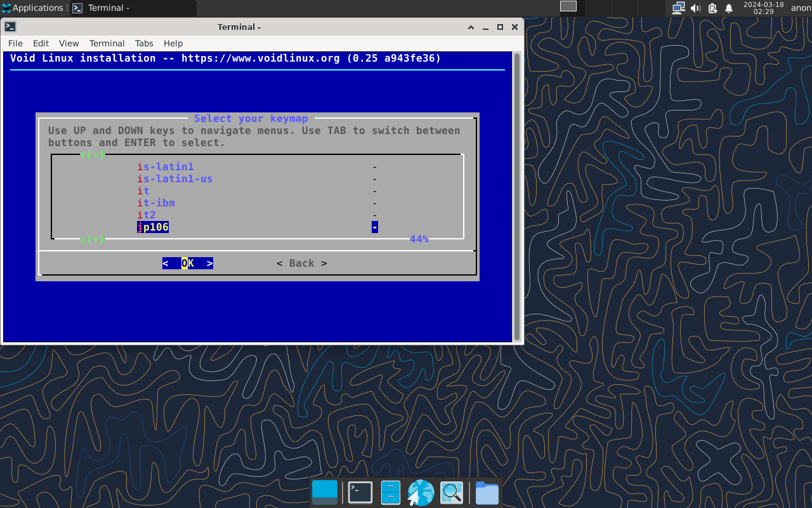
Task: Open the network connection tray icon
Action: 678,8
